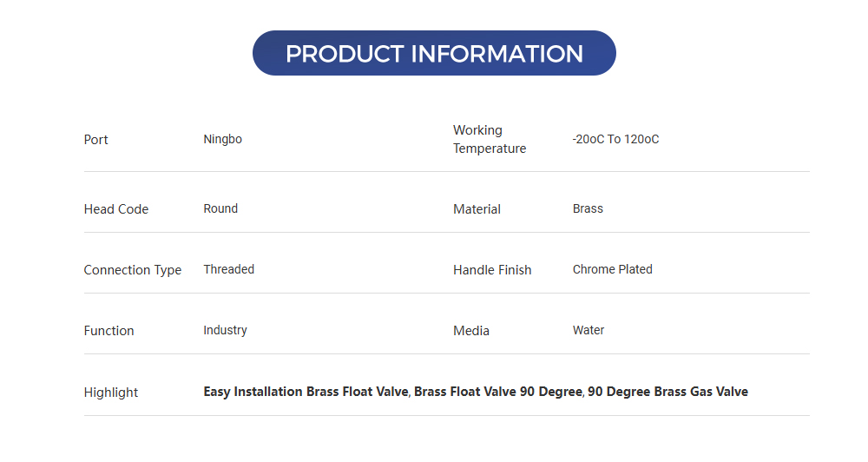Click the Material label
This screenshot has width=868, height=462.
pos(477,209)
